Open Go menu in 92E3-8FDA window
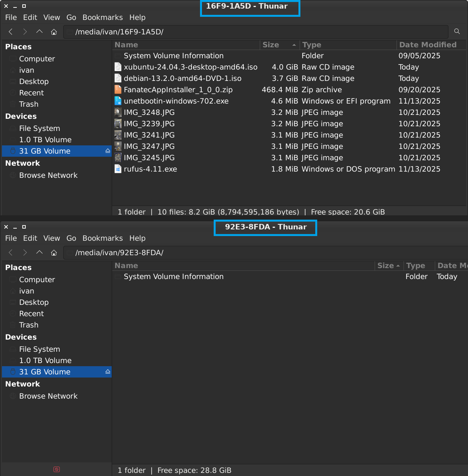This screenshot has width=468, height=476. [71, 238]
